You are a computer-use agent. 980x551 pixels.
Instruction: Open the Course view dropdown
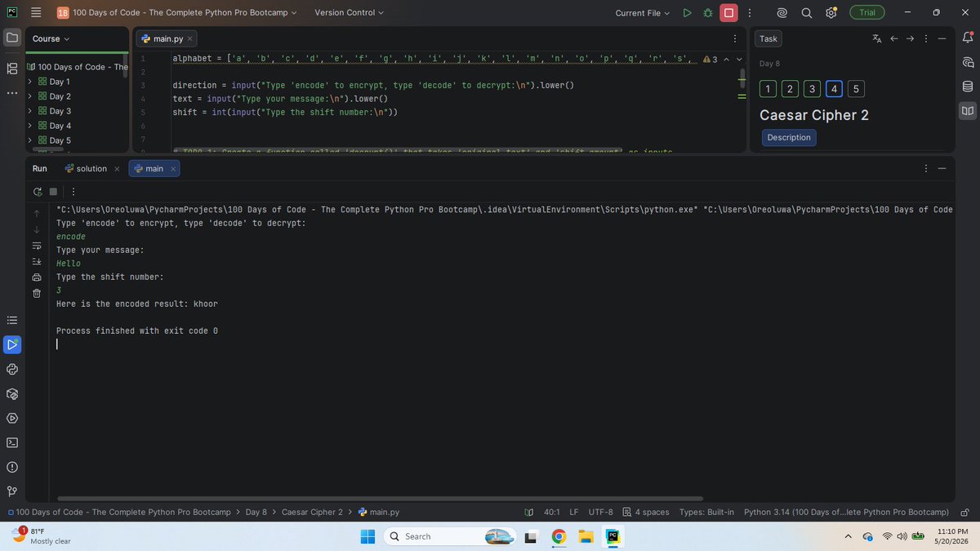tap(51, 39)
